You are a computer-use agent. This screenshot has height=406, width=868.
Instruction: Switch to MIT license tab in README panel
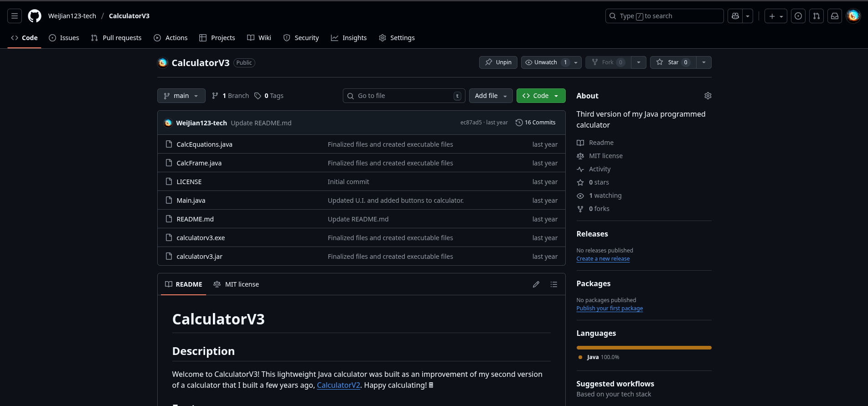(236, 284)
